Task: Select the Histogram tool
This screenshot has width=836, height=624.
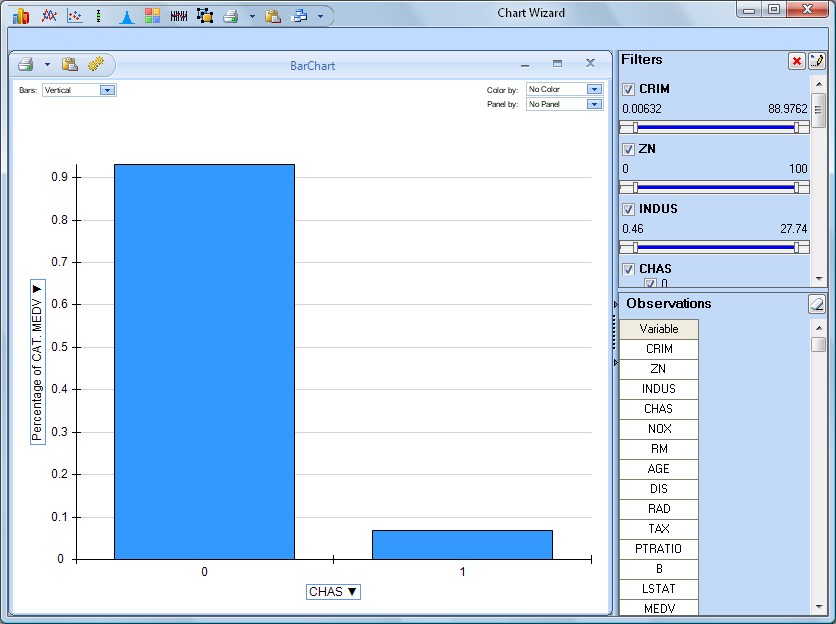Action: point(126,15)
